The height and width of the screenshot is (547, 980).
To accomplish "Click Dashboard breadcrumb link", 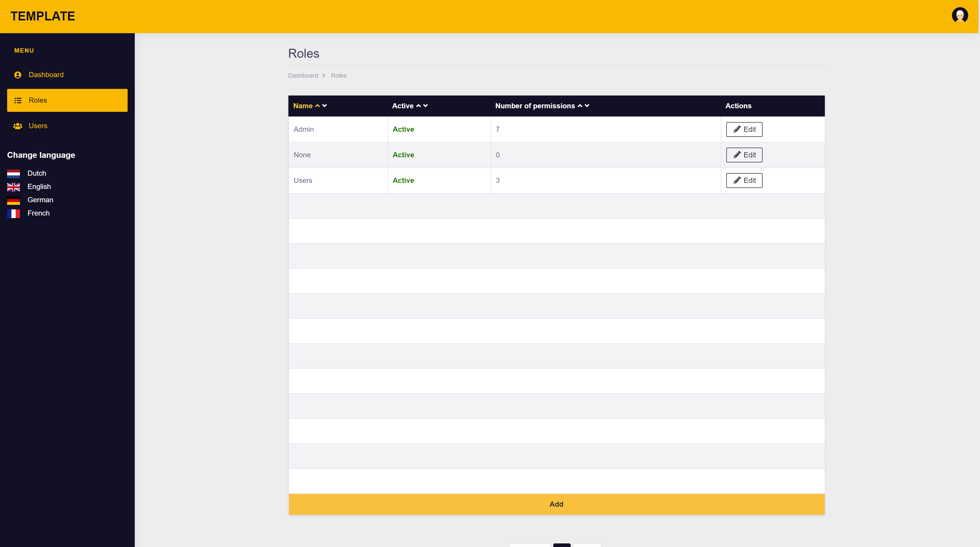I will [x=303, y=76].
